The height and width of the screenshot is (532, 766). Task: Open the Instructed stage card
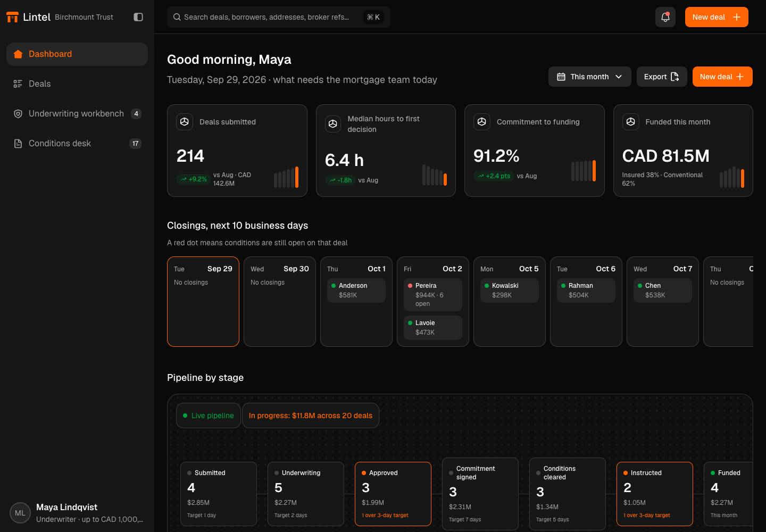655,494
